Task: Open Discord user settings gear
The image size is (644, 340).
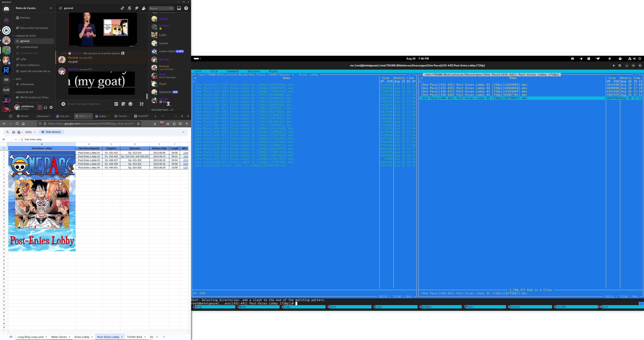Action: [x=51, y=107]
